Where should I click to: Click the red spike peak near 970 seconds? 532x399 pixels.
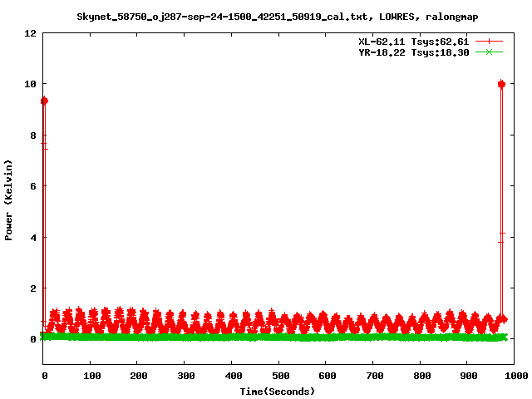[x=501, y=84]
